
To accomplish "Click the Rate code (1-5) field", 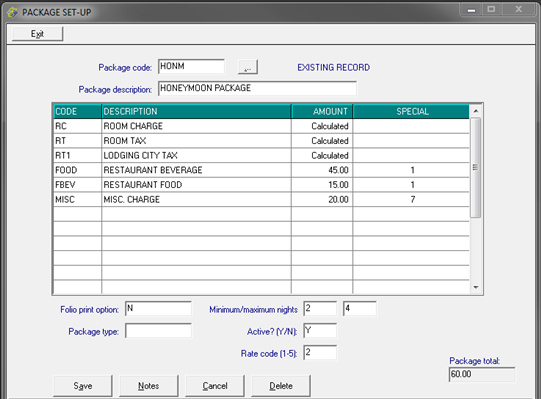I will (x=320, y=353).
